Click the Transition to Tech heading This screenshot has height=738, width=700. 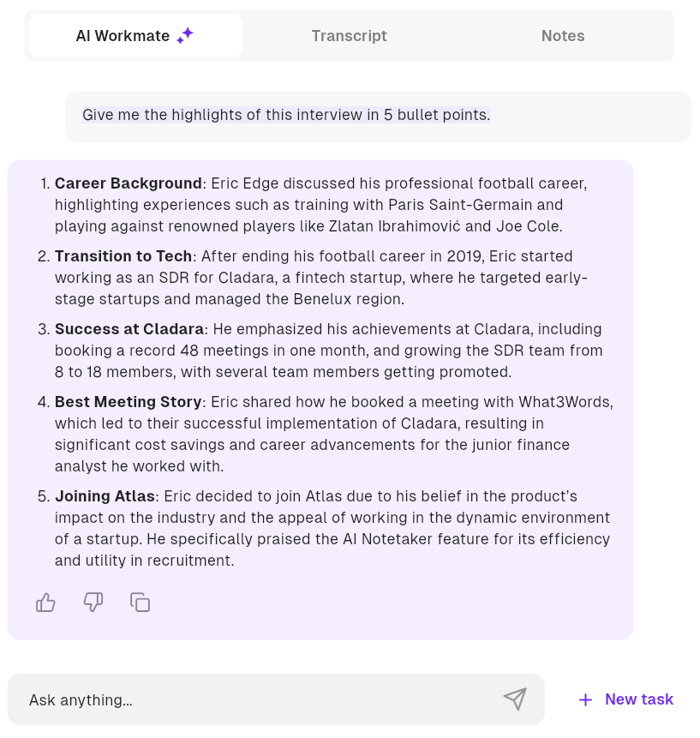point(125,256)
